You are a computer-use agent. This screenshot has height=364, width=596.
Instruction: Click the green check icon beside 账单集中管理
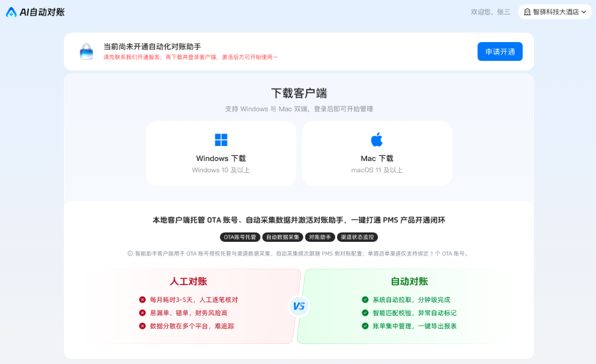point(365,326)
